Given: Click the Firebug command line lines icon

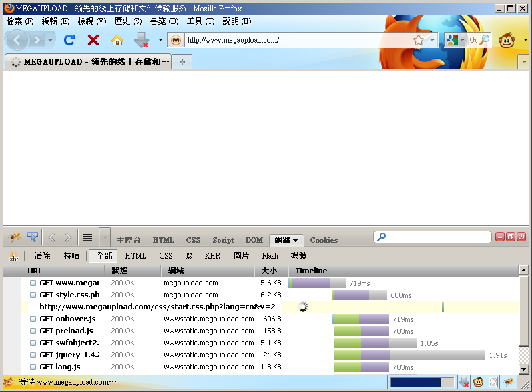Looking at the screenshot, I should (88, 237).
